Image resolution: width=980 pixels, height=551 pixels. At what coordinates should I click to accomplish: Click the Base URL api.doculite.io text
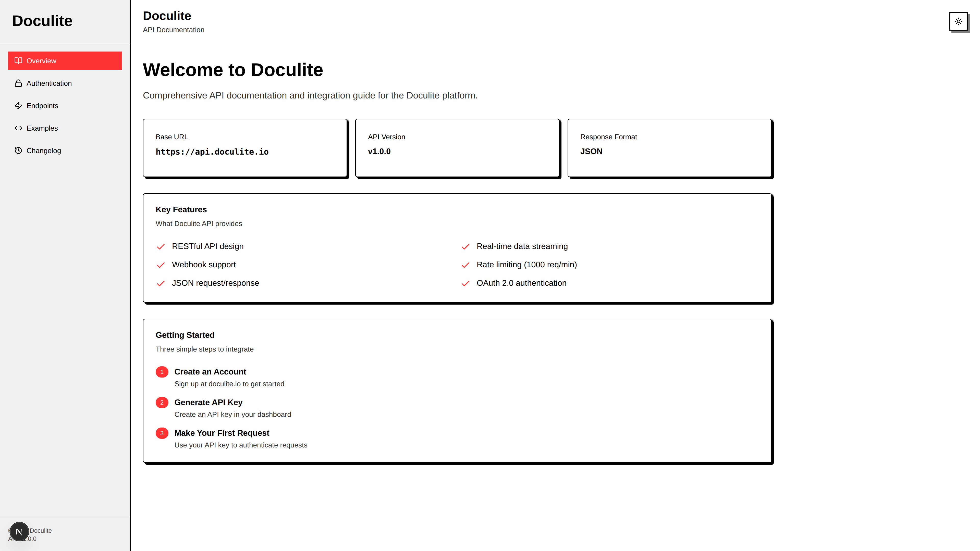coord(212,152)
